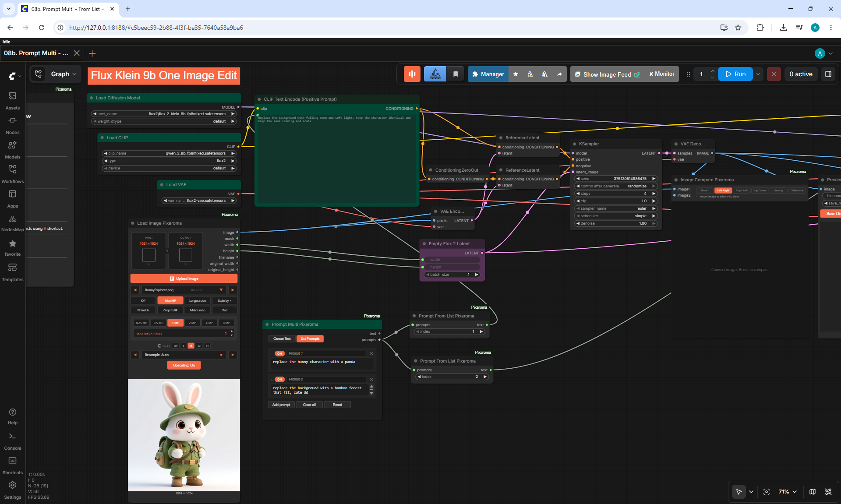This screenshot has width=841, height=504.
Task: Open the ComfyUI logo main menu
Action: coord(14,76)
